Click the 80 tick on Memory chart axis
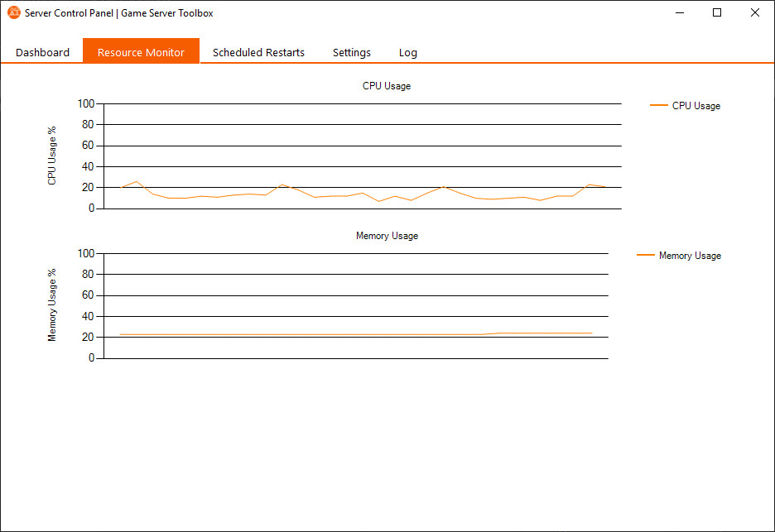The image size is (775, 532). click(89, 274)
